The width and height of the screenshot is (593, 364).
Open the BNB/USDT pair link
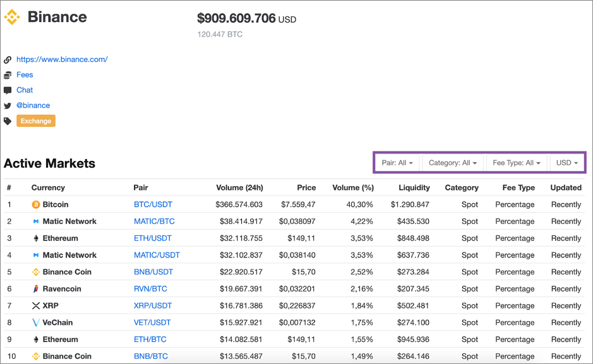point(153,272)
